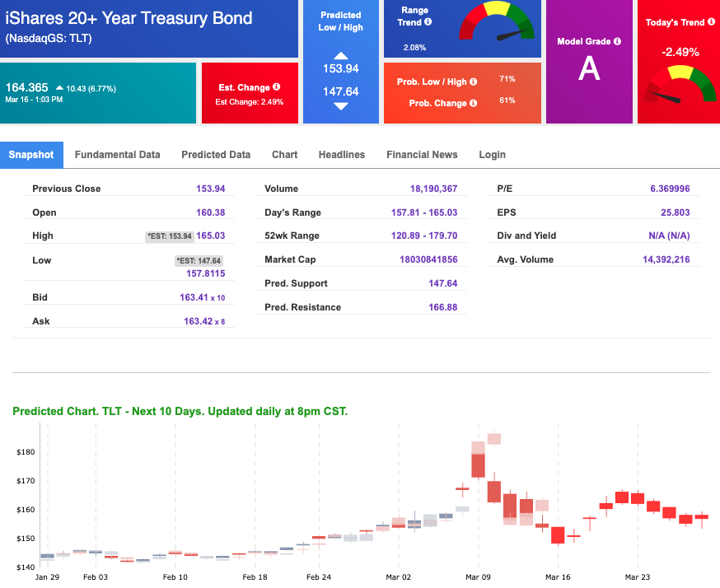The height and width of the screenshot is (588, 720).
Task: Click the Day's Range value 157.81 - 165.03
Action: 424,212
